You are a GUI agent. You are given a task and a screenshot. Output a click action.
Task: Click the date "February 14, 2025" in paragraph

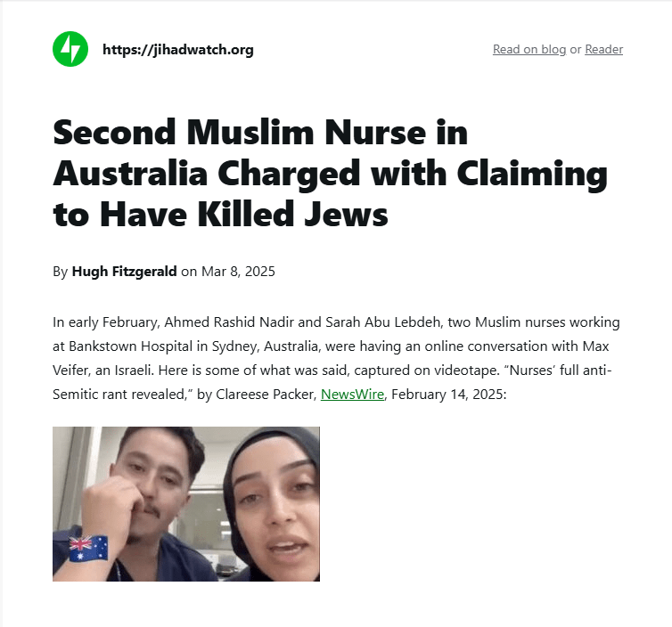click(x=447, y=395)
